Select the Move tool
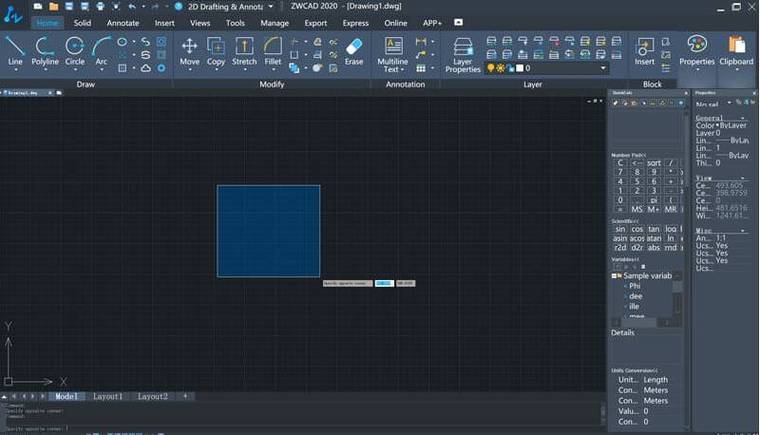 189,51
